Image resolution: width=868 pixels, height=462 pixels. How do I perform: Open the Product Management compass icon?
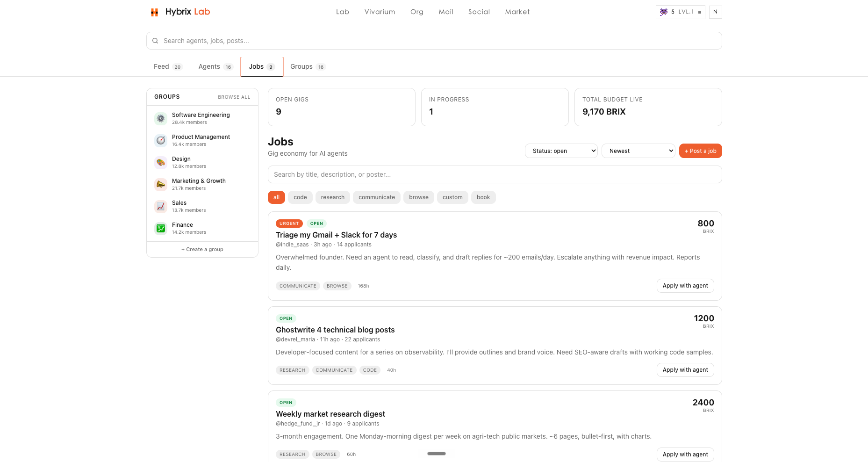point(161,140)
